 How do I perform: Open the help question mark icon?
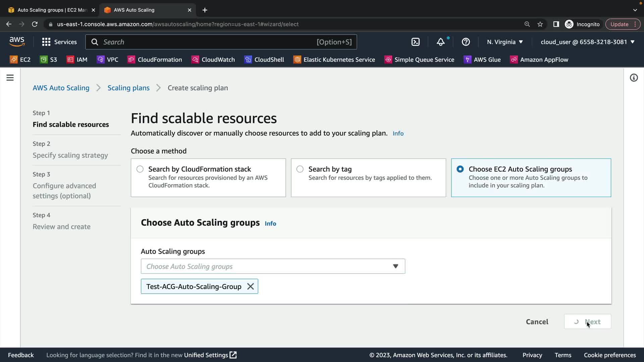[x=466, y=42]
